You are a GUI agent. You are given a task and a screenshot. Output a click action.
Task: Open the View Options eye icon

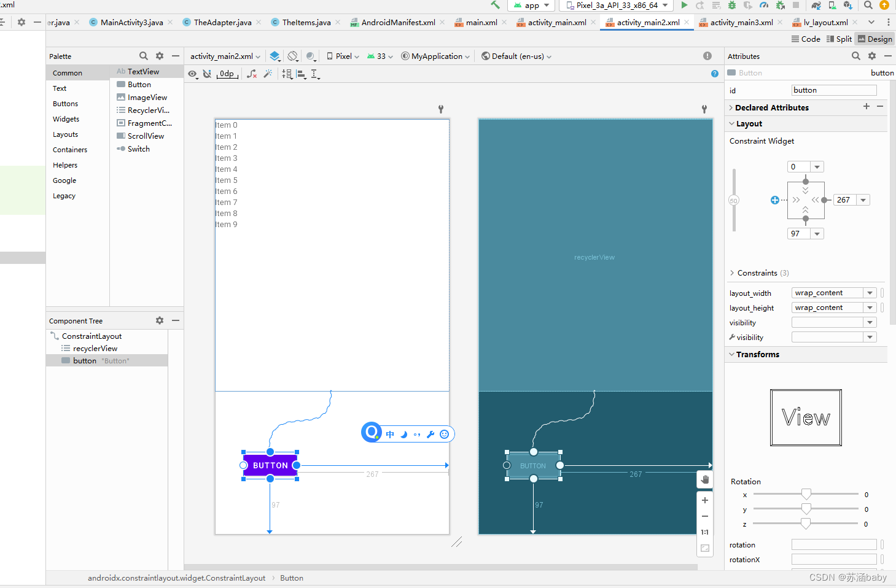[192, 74]
